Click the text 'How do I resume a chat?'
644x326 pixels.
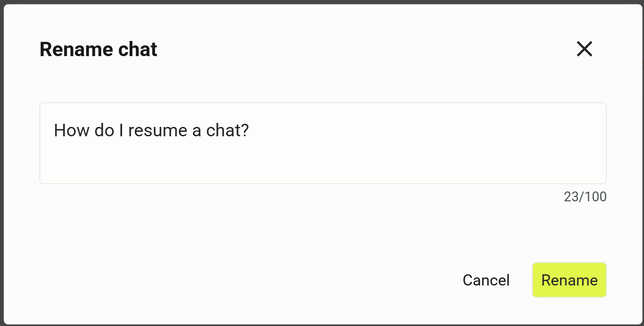(151, 130)
